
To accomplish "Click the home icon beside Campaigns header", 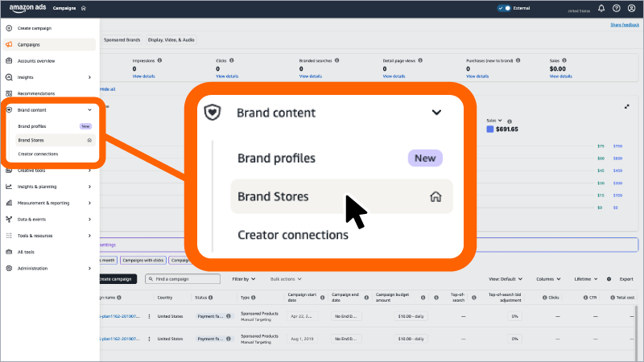I will [84, 8].
